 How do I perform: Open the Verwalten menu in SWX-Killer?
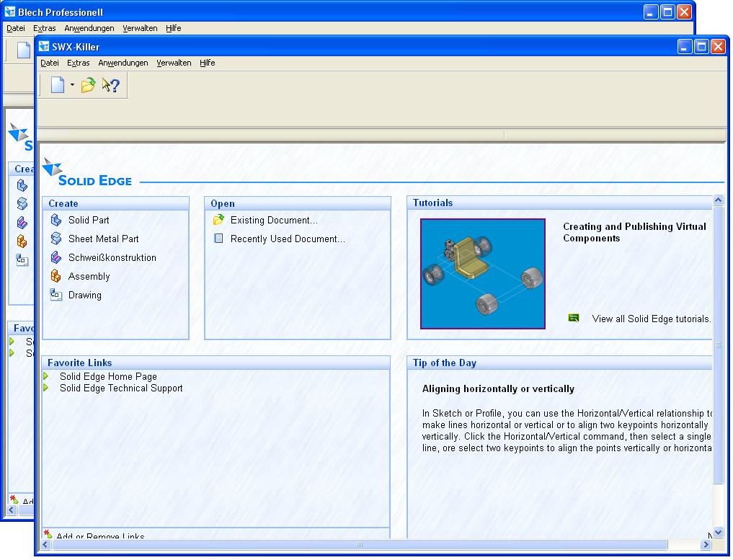tap(174, 63)
